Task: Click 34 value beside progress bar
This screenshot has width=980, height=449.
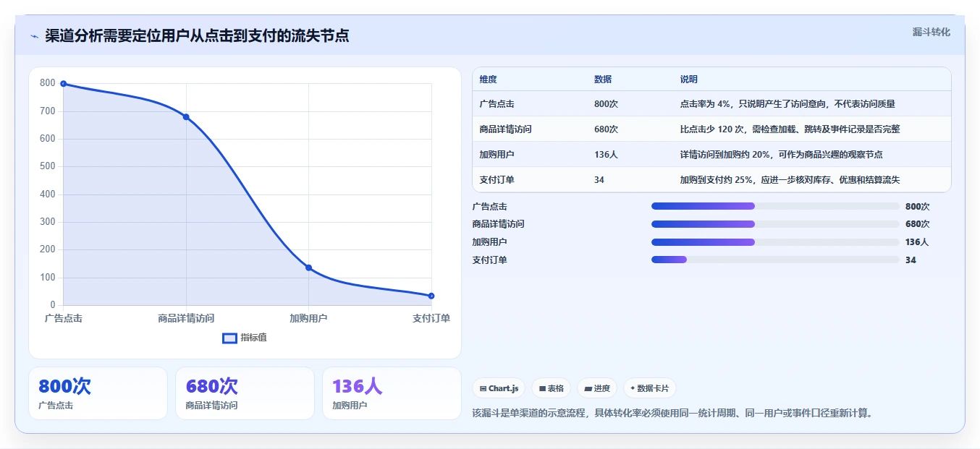Action: 911,260
